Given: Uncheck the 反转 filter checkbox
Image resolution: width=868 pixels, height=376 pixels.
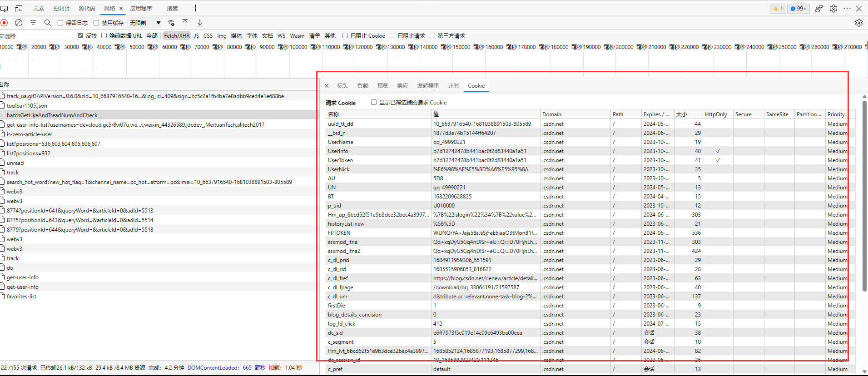Looking at the screenshot, I should [80, 35].
